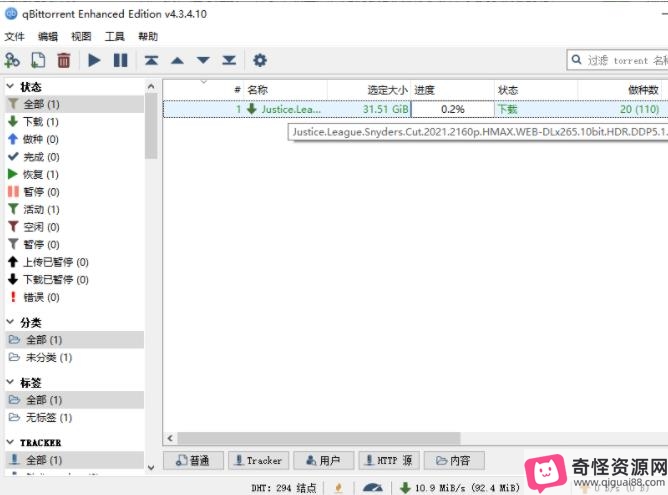The height and width of the screenshot is (495, 668).
Task: Filter by 空闲 (0) status
Action: pos(75,227)
